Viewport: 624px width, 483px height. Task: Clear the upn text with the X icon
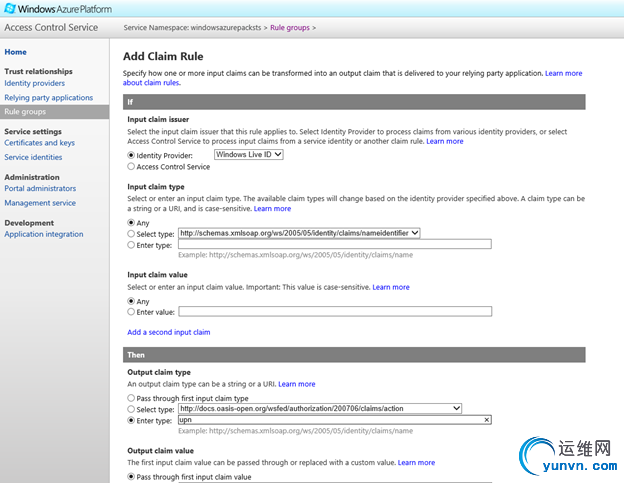click(486, 420)
